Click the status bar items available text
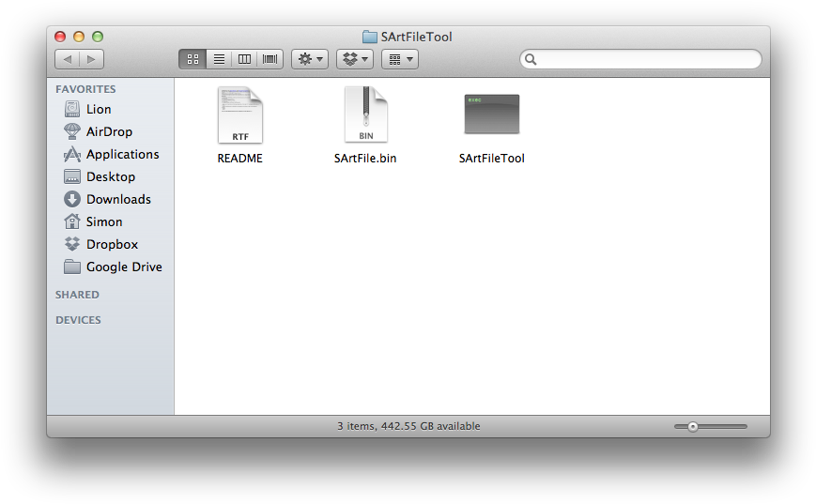816x504 pixels. (408, 426)
